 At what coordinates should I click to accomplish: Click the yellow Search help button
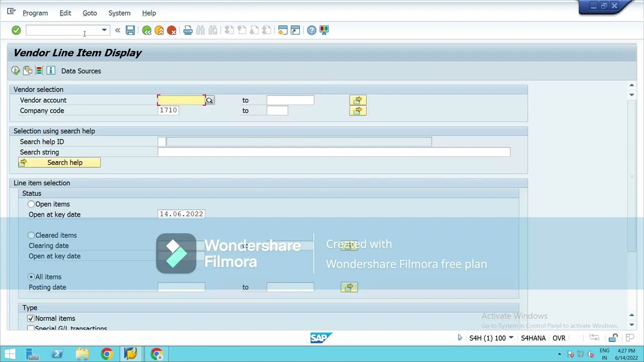point(59,162)
